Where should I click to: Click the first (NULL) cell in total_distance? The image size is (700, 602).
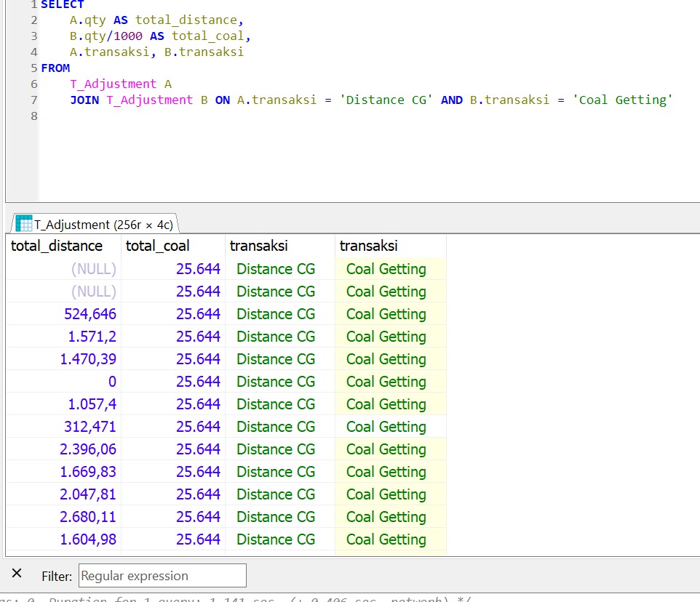pyautogui.click(x=93, y=269)
